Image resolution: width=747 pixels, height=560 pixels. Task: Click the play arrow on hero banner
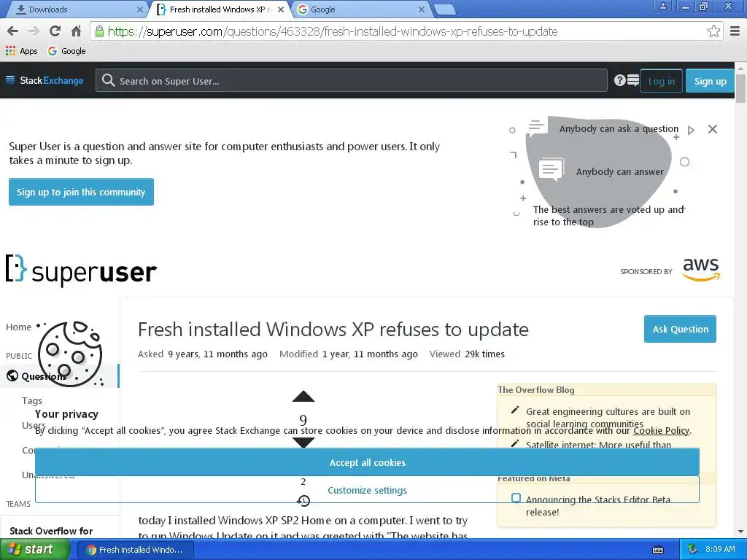(x=691, y=130)
